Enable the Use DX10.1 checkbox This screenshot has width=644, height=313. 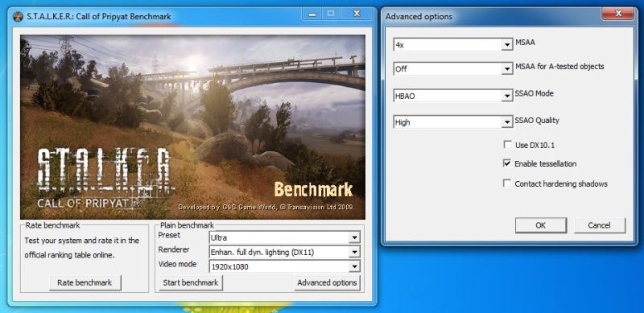click(507, 145)
